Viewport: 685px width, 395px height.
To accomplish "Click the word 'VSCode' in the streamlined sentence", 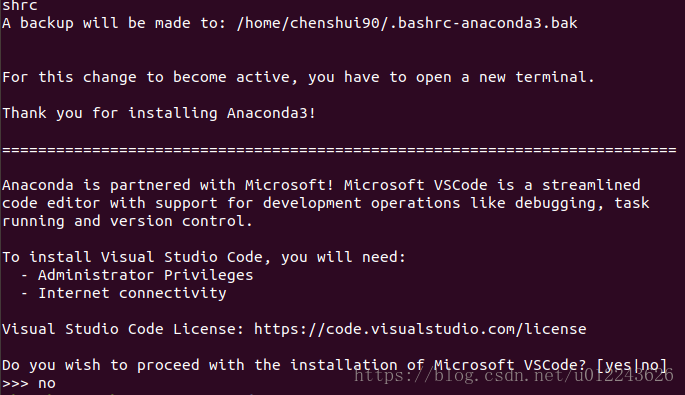I will (460, 185).
